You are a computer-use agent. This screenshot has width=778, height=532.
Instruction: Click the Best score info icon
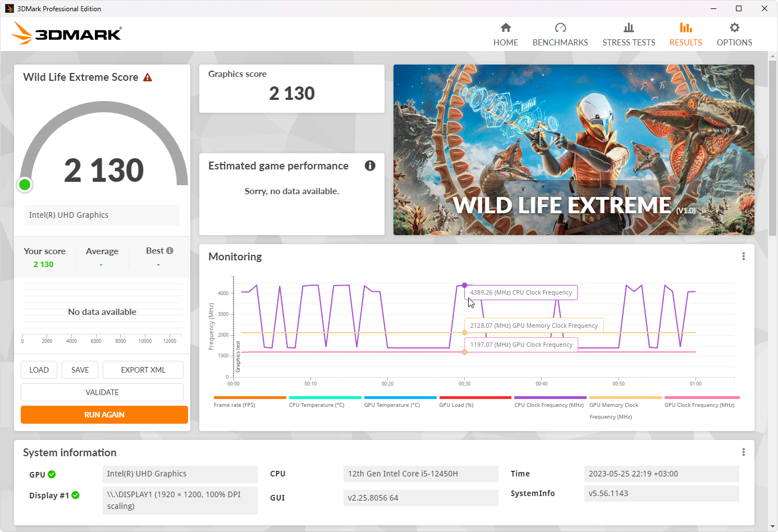(170, 251)
